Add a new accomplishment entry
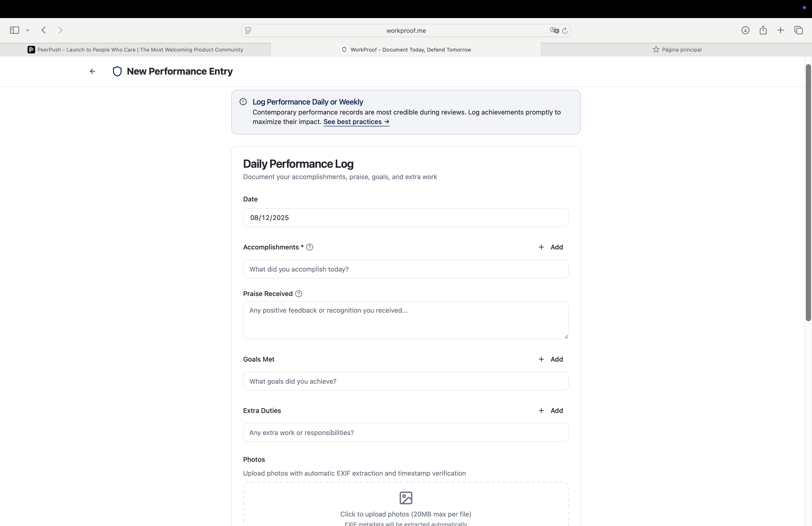Image resolution: width=812 pixels, height=526 pixels. (551, 247)
